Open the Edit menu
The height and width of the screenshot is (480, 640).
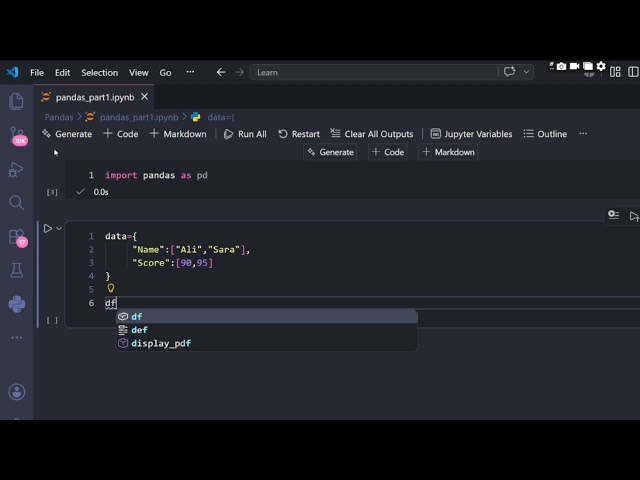tap(62, 73)
